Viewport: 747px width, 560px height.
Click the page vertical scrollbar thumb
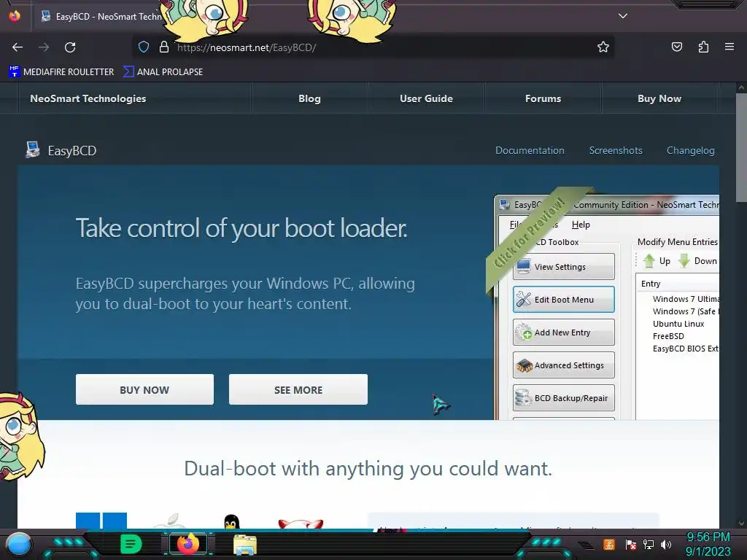pyautogui.click(x=741, y=147)
